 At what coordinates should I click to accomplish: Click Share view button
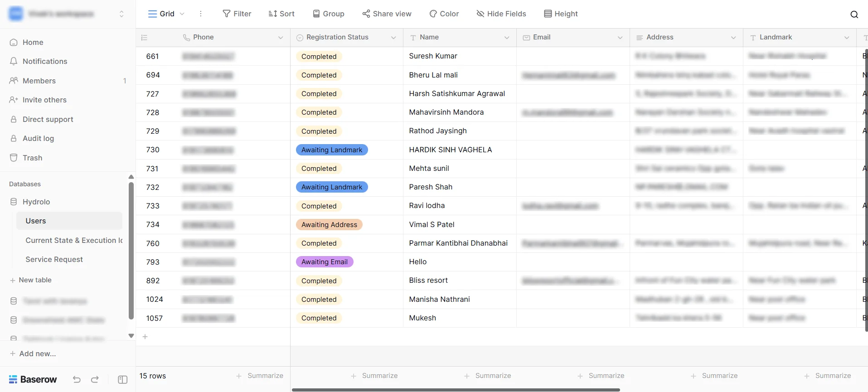coord(387,14)
